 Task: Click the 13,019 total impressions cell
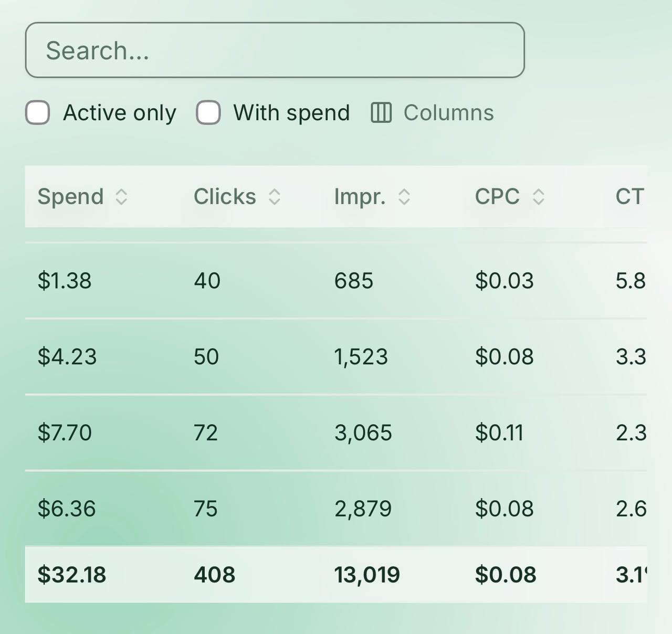[367, 575]
